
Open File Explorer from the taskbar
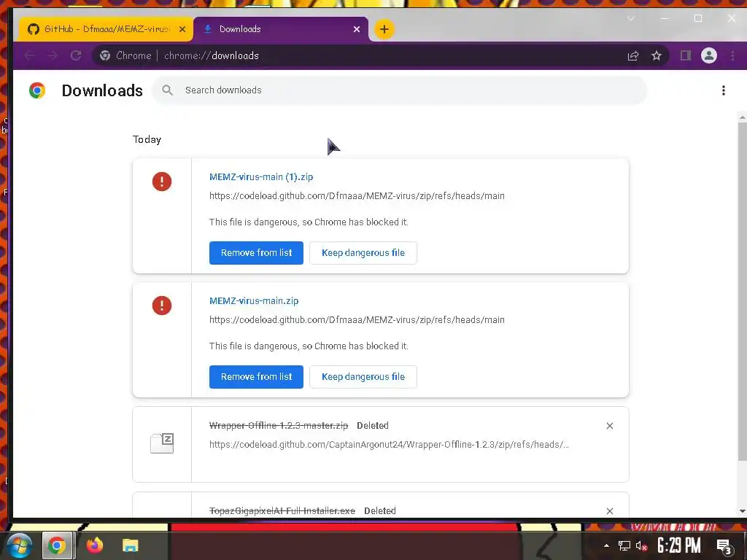click(130, 545)
